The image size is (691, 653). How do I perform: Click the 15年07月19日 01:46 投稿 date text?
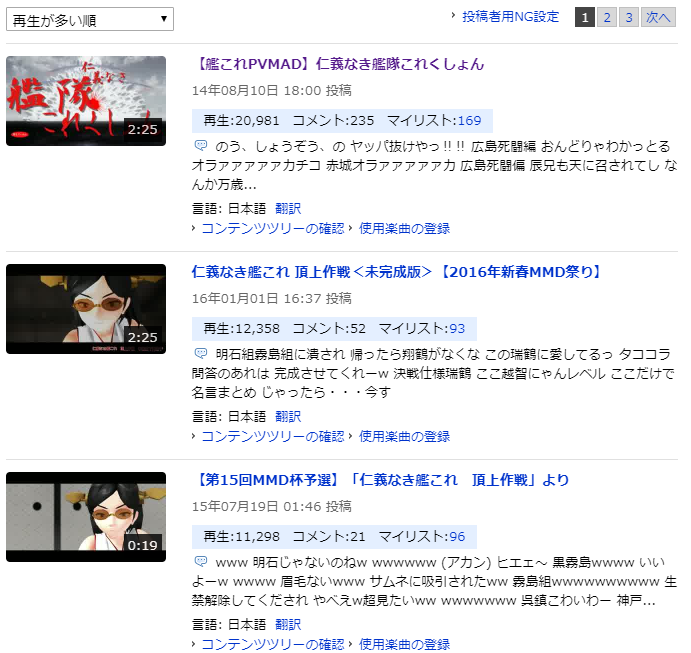[x=271, y=507]
